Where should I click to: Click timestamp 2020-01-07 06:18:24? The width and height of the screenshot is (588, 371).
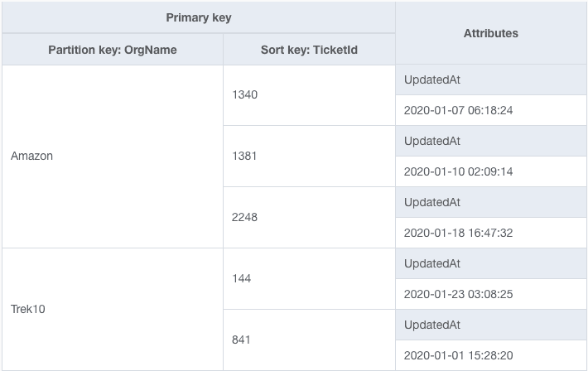458,110
